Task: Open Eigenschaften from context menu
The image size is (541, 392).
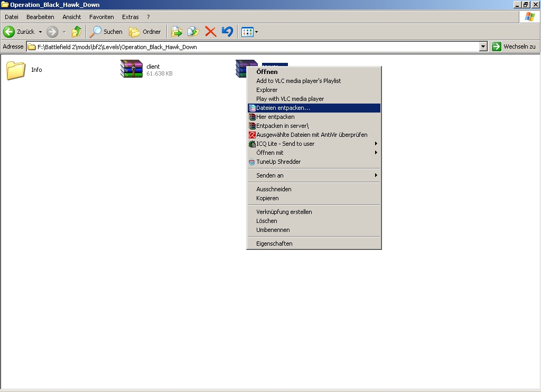Action: coord(314,244)
